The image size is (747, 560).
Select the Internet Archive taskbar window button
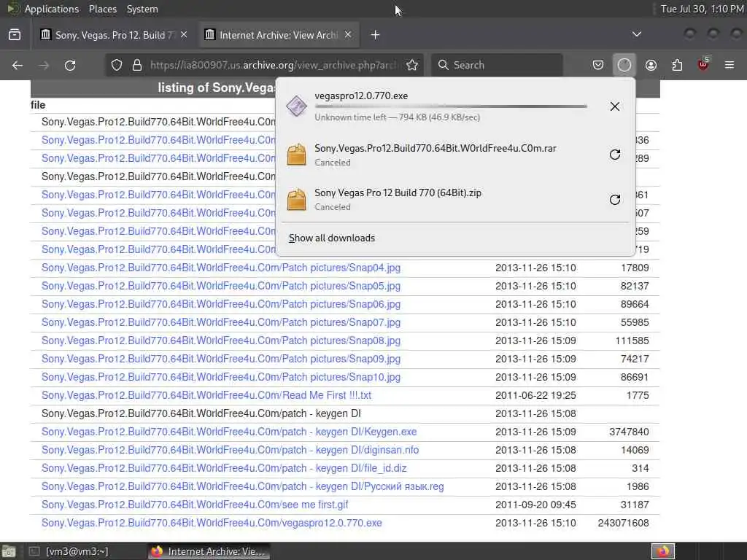[209, 551]
